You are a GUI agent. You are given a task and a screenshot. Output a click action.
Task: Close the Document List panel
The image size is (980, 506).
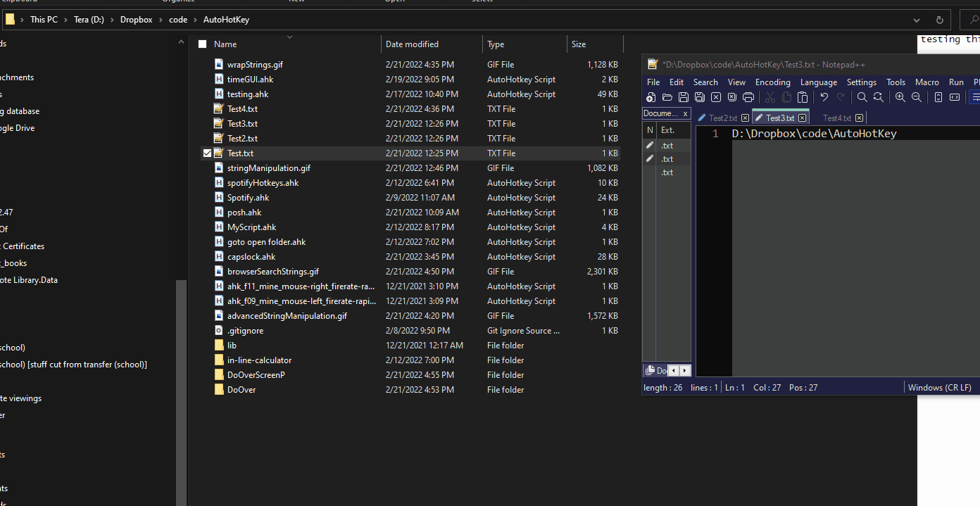(x=686, y=113)
